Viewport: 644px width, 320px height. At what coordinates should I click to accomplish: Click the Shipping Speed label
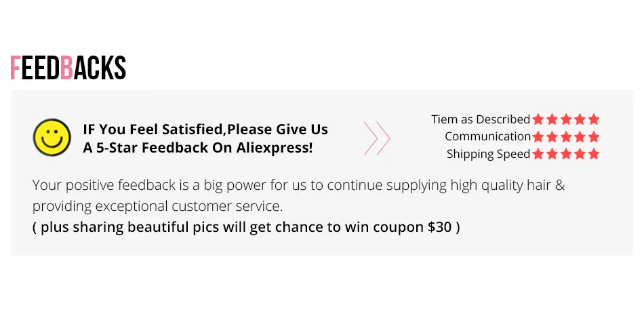click(488, 154)
